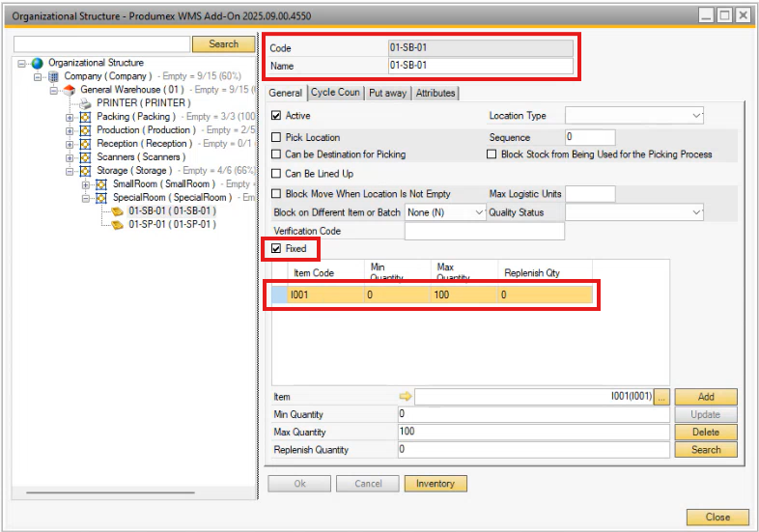This screenshot has height=532, width=759.
Task: Click the 01-SP-01 location bin icon
Action: [118, 224]
